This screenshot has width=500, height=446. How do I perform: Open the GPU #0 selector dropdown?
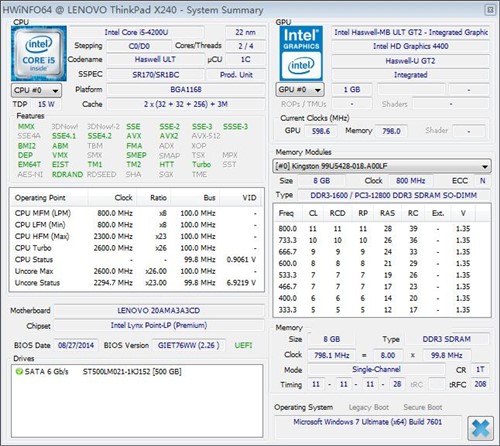300,90
